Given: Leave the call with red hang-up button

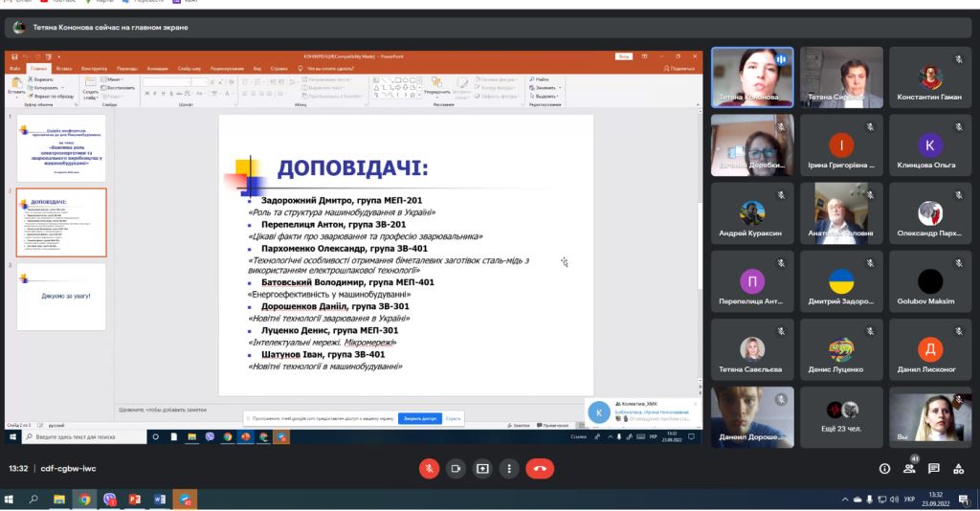Looking at the screenshot, I should pos(540,469).
